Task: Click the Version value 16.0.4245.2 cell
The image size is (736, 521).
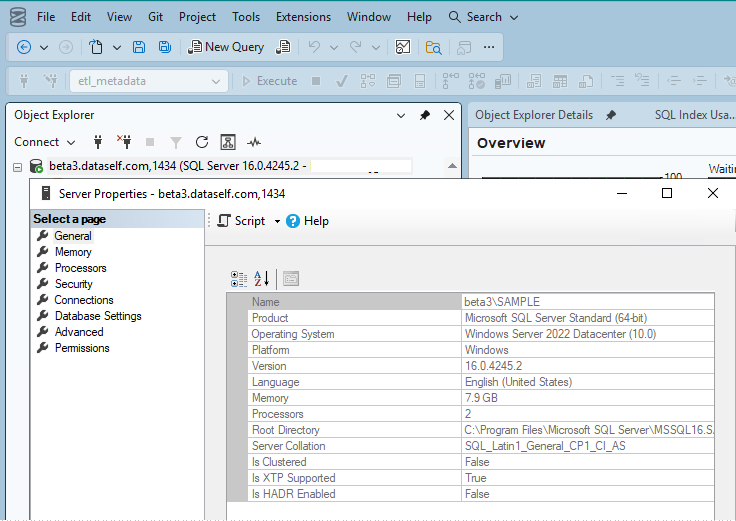Action: (x=588, y=366)
